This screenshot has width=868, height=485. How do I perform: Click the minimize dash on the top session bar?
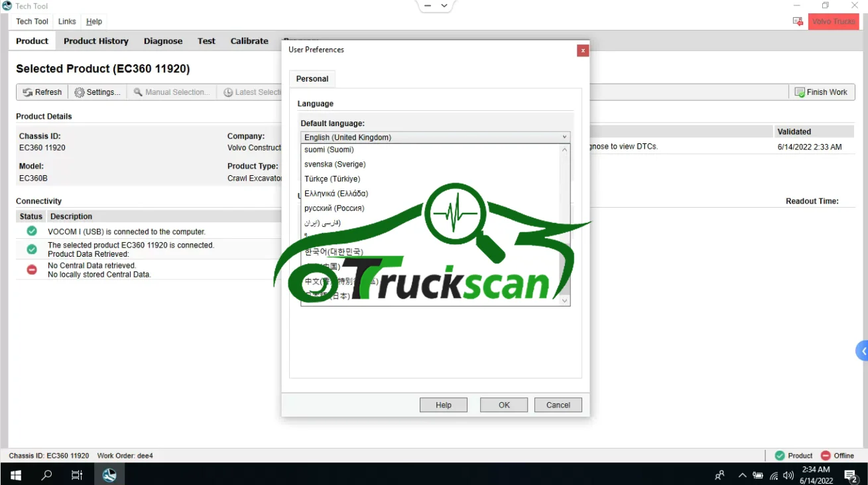(x=428, y=5)
